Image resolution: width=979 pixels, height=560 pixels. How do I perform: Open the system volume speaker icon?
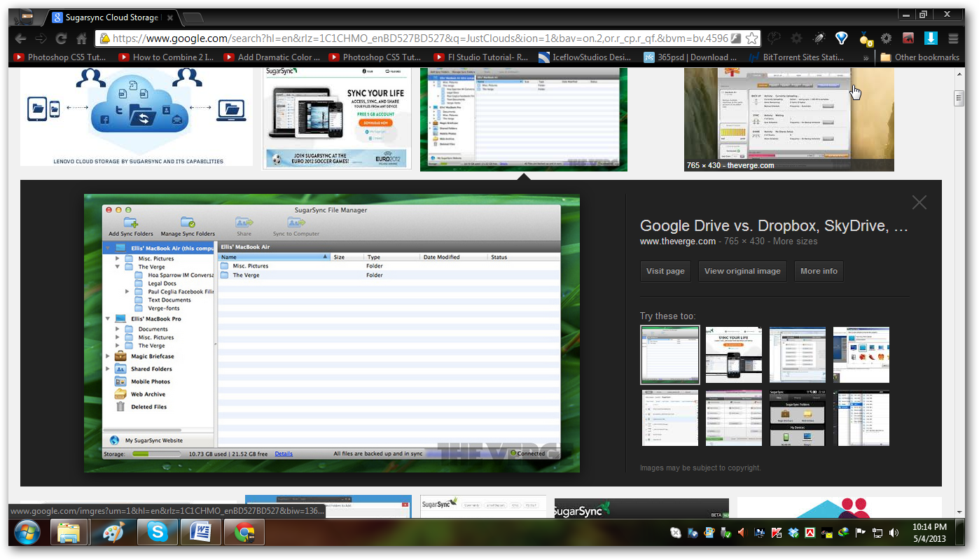pos(894,533)
